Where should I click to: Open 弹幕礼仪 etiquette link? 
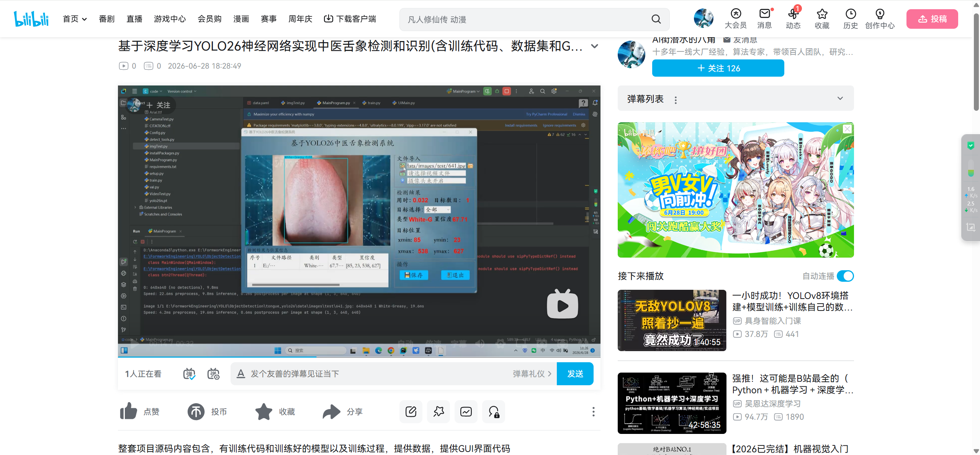532,374
